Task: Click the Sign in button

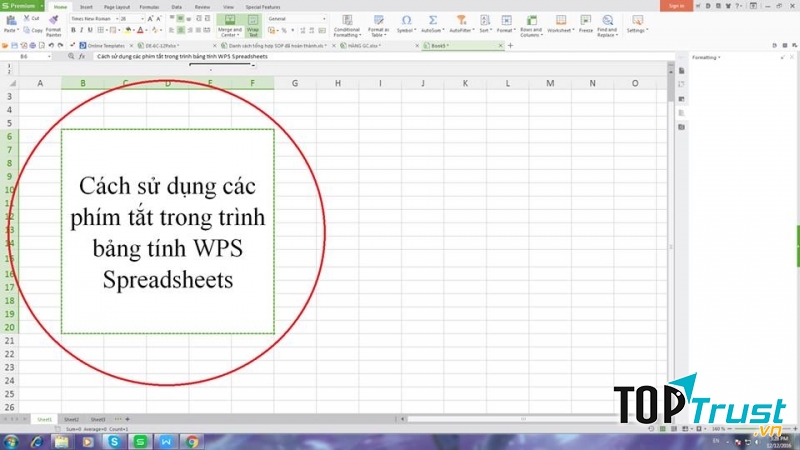Action: [x=676, y=6]
